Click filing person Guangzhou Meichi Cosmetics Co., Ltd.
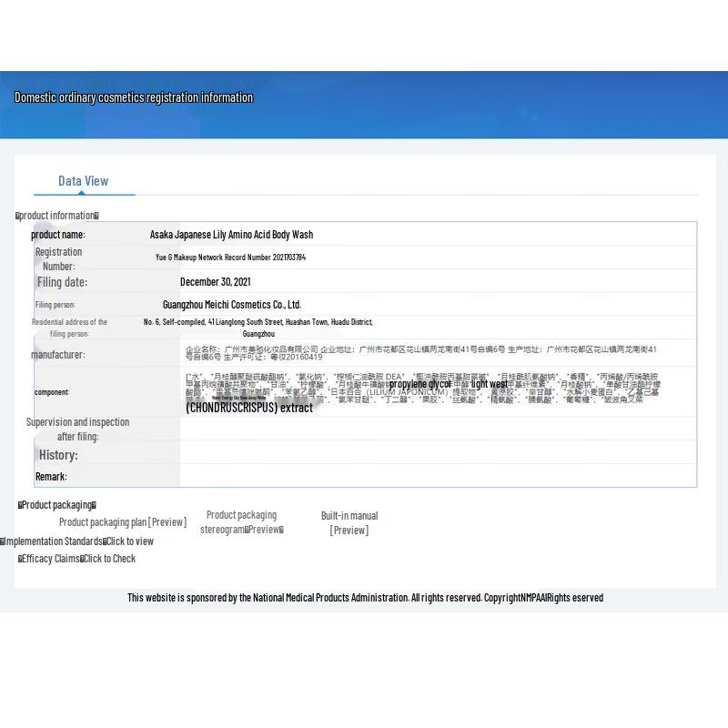The image size is (728, 728). coord(231,305)
